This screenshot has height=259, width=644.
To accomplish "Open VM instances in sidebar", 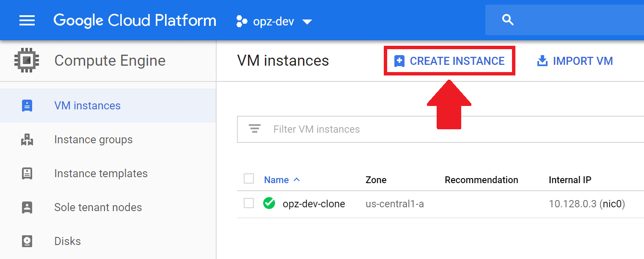I will [108, 106].
